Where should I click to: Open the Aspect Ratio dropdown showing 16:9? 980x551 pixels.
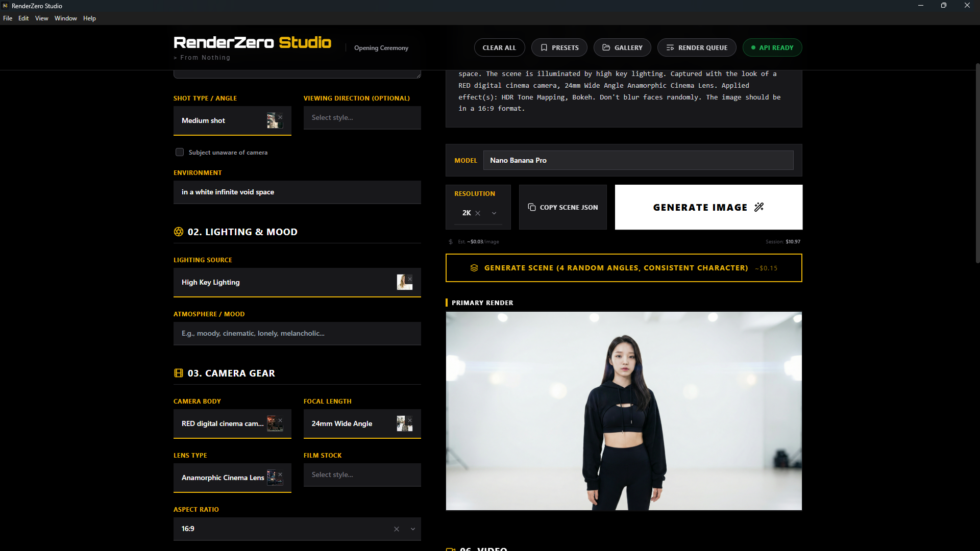point(412,529)
